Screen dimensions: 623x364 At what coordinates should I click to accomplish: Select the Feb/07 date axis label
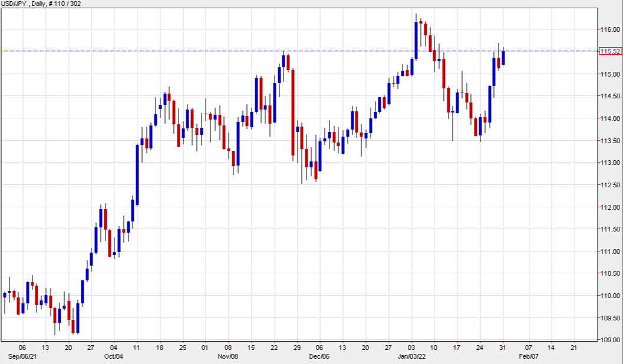530,356
